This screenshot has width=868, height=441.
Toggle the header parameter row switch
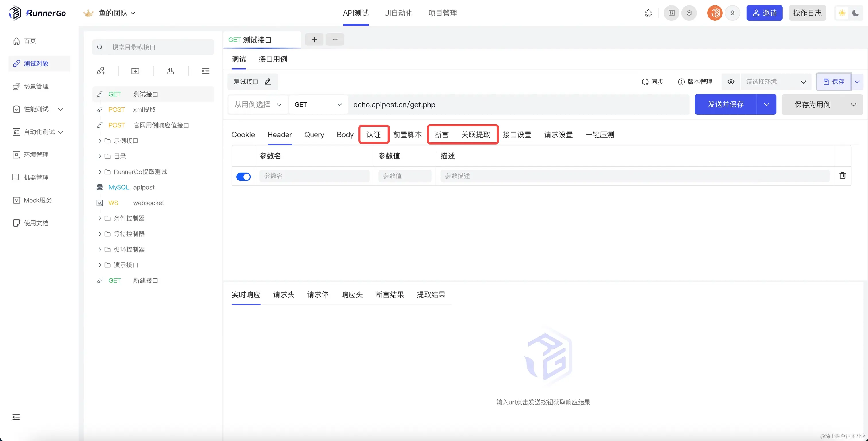pyautogui.click(x=243, y=176)
